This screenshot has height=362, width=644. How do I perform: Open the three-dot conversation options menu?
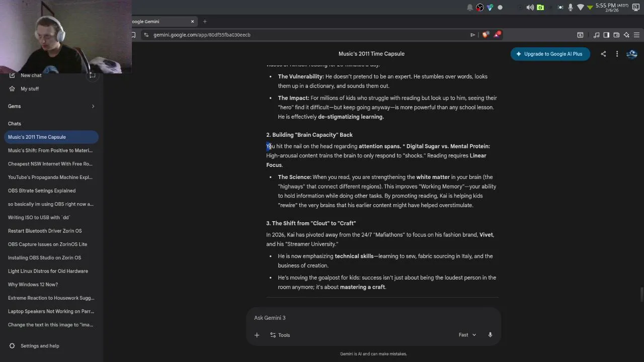point(617,54)
